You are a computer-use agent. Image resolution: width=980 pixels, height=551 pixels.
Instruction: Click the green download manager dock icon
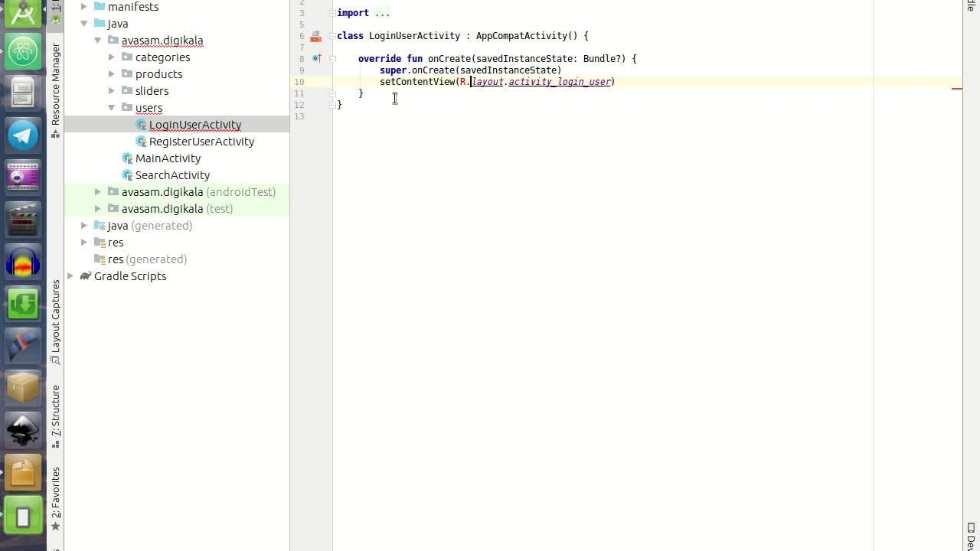click(23, 304)
